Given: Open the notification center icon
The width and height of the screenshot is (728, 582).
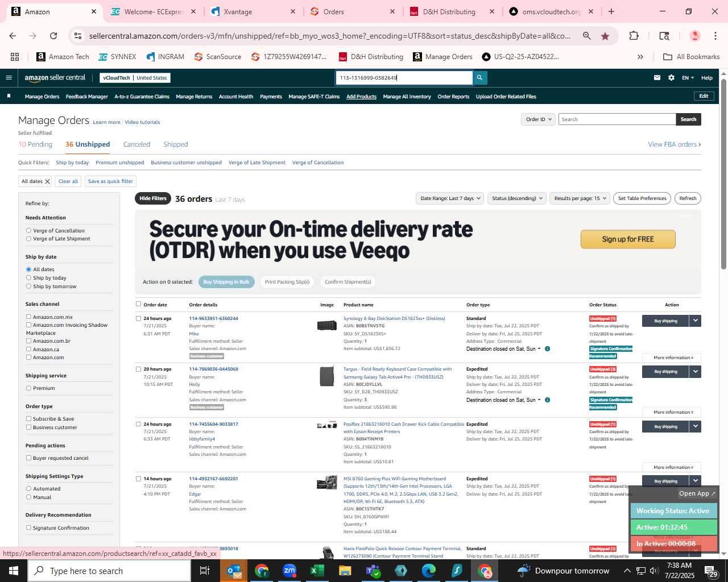Looking at the screenshot, I should point(712,571).
